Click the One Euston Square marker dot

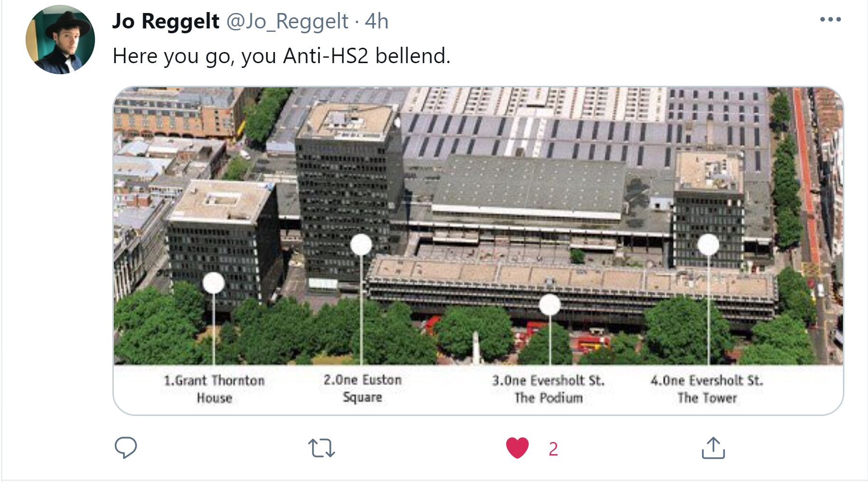click(361, 245)
